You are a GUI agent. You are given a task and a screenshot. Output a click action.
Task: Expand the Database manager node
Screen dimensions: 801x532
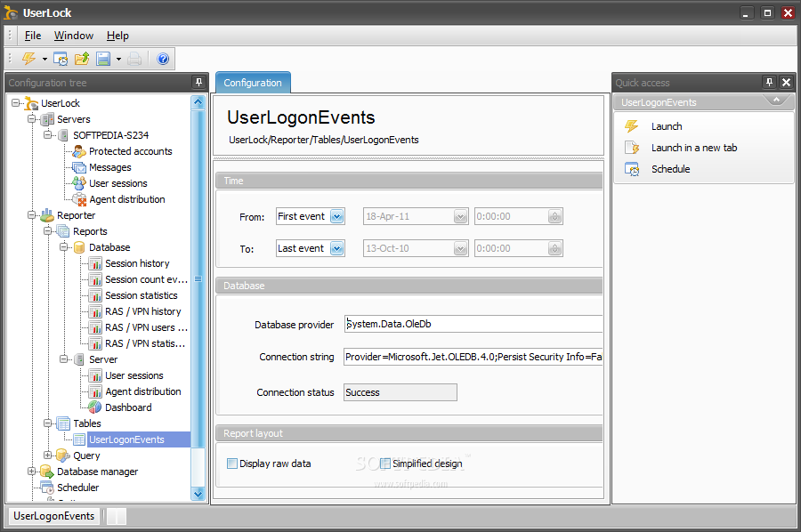(32, 471)
